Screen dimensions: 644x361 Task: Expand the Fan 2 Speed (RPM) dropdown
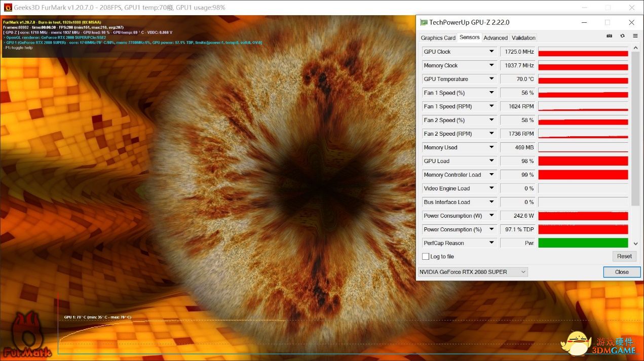491,134
